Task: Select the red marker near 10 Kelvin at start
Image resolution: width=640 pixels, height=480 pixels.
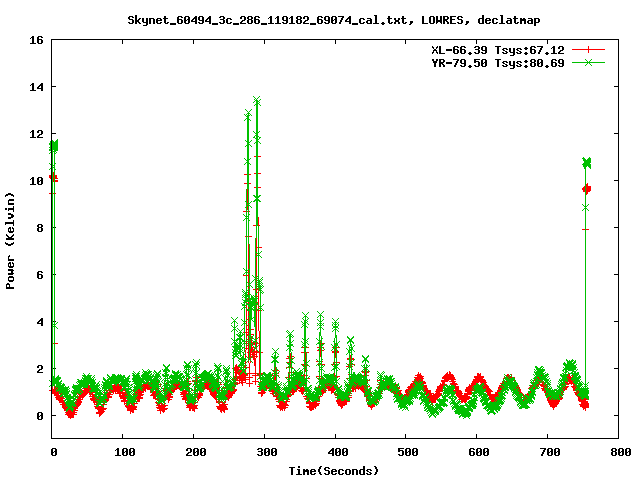Action: pyautogui.click(x=53, y=178)
